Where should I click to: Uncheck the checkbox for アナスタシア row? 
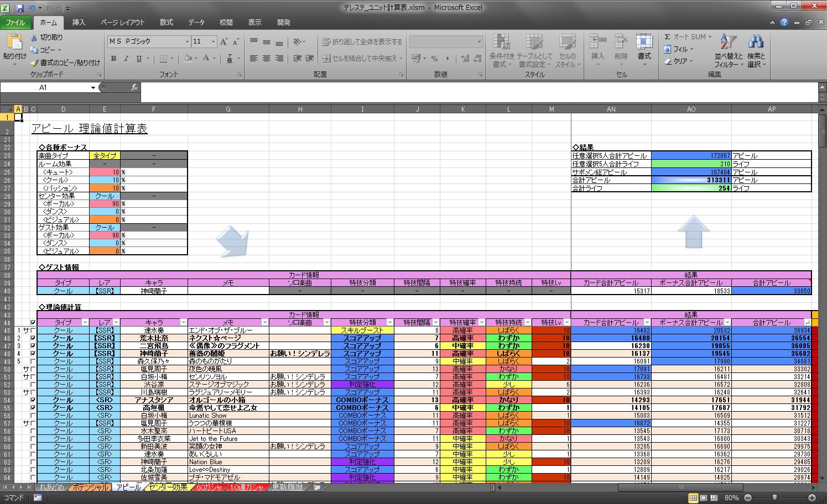point(33,400)
